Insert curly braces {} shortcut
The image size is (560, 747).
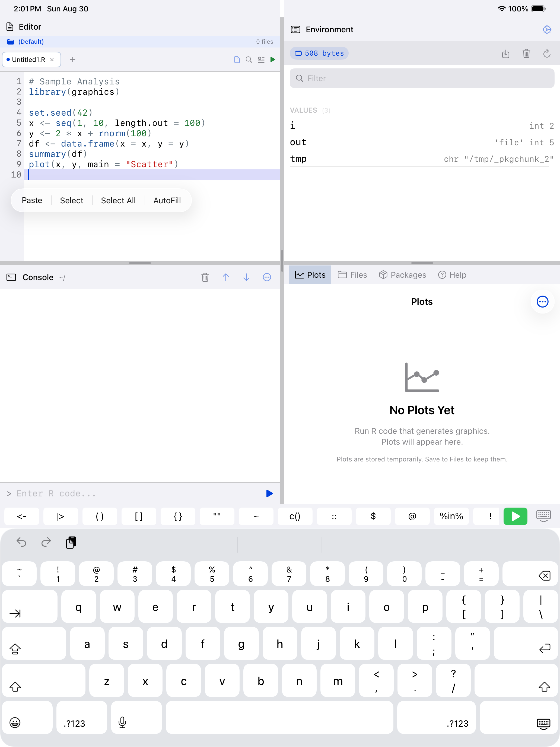pyautogui.click(x=178, y=516)
